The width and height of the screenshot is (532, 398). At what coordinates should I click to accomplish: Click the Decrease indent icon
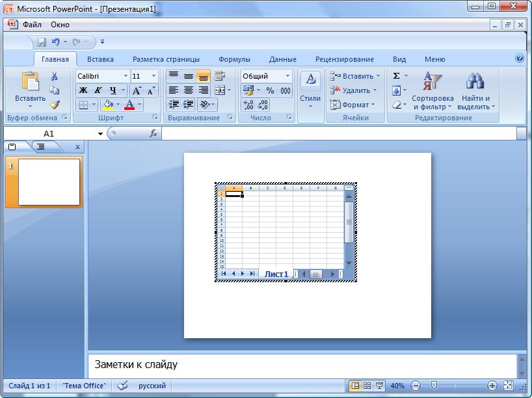coord(174,105)
